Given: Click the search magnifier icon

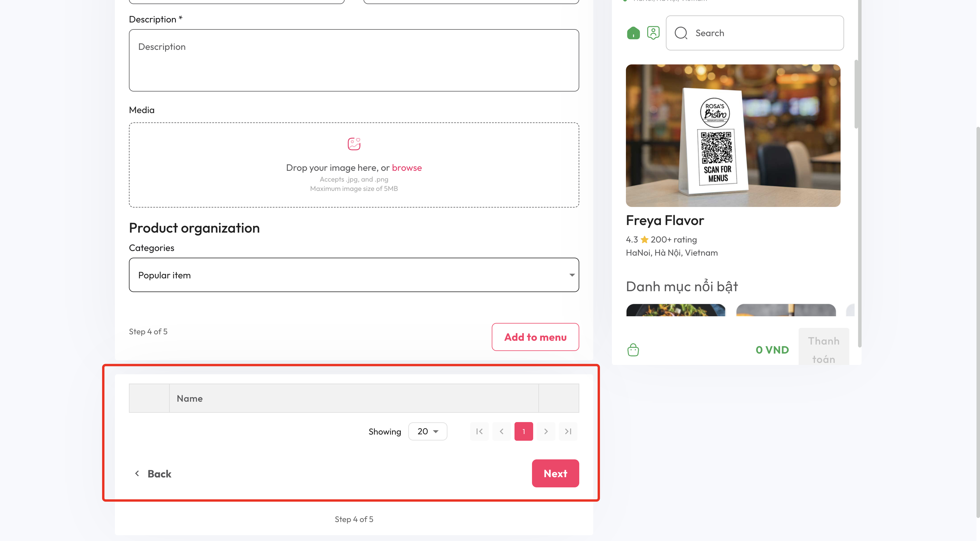Looking at the screenshot, I should [x=680, y=33].
